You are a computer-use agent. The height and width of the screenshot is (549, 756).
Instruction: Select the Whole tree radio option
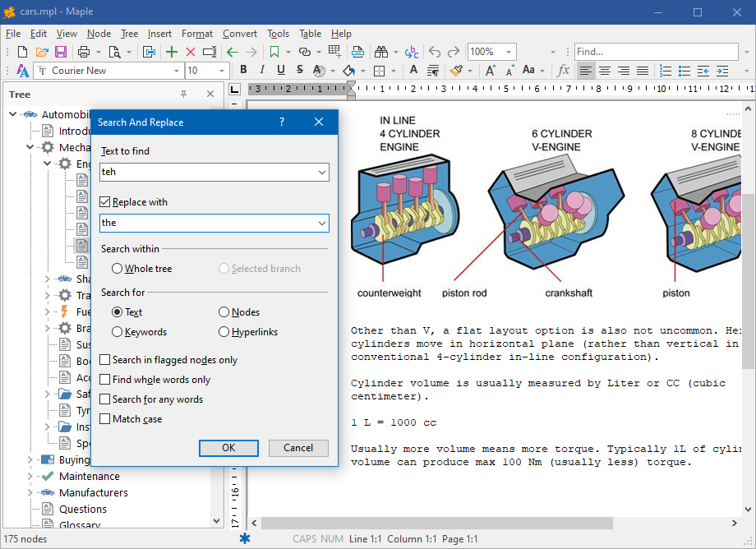(x=117, y=269)
